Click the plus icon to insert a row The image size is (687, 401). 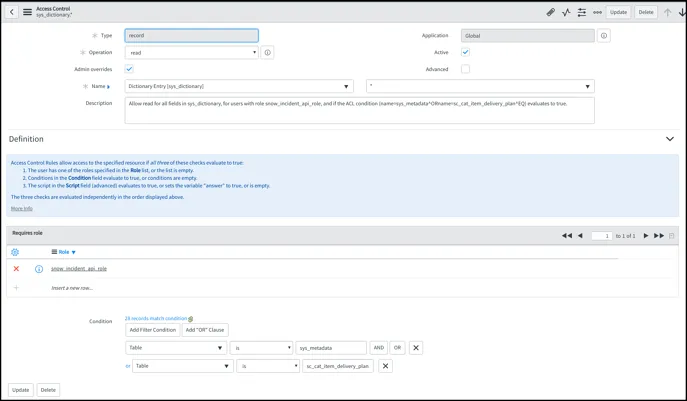point(16,288)
